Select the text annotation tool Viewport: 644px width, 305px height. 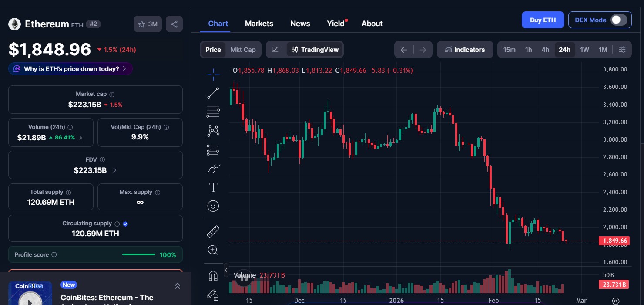213,187
